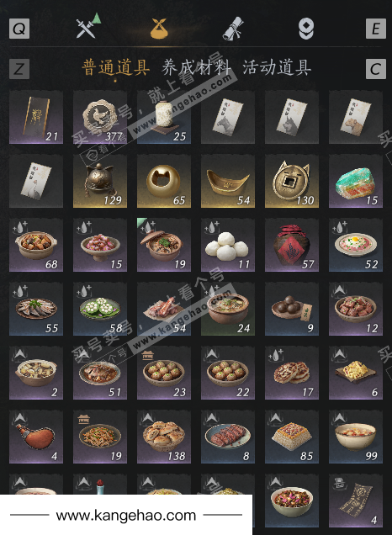This screenshot has height=535, width=392.
Task: Pick the colorful gemstone with 15
Action: tap(356, 181)
